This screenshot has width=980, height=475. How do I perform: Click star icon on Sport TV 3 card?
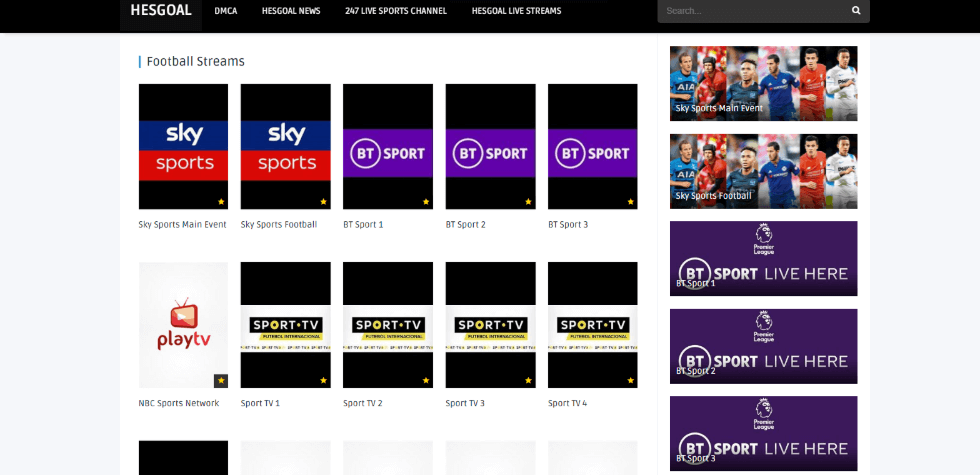coord(528,380)
